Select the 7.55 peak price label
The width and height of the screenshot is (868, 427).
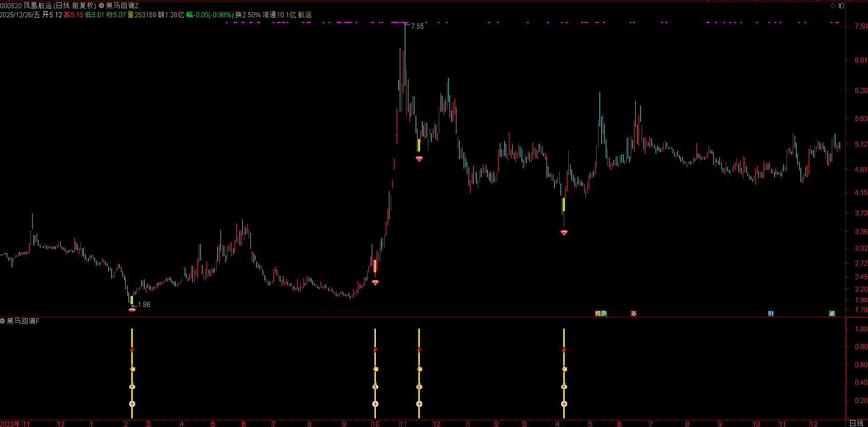pos(417,26)
